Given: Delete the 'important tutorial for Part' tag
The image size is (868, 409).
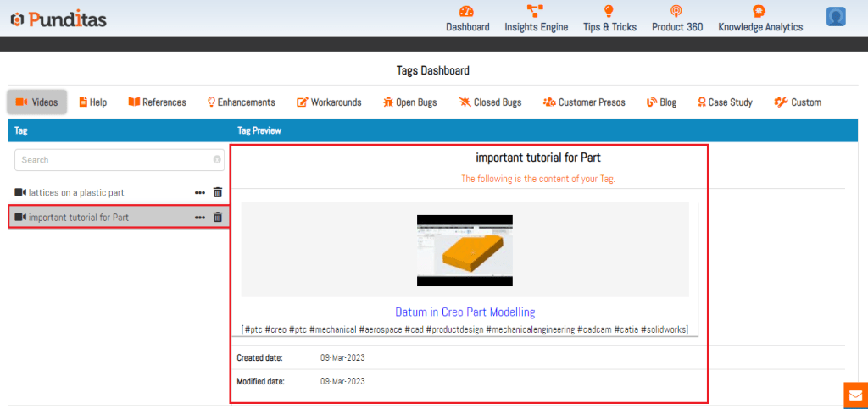Looking at the screenshot, I should (218, 217).
